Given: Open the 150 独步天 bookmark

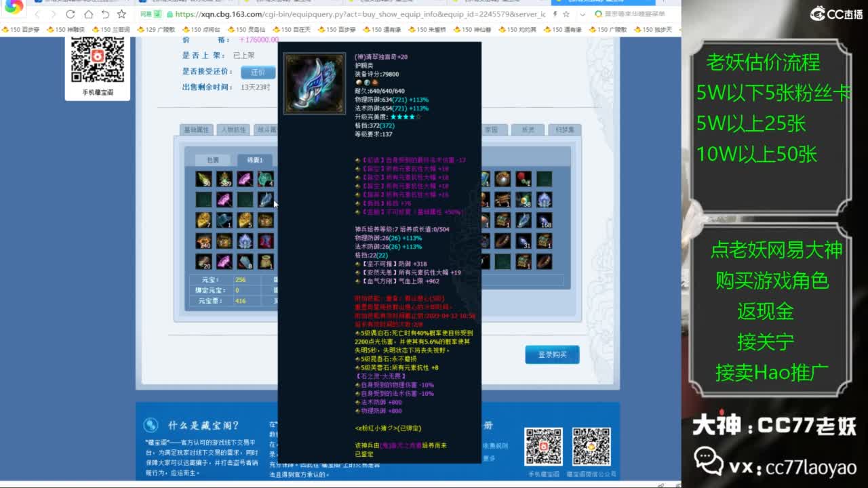Looking at the screenshot, I should 653,30.
